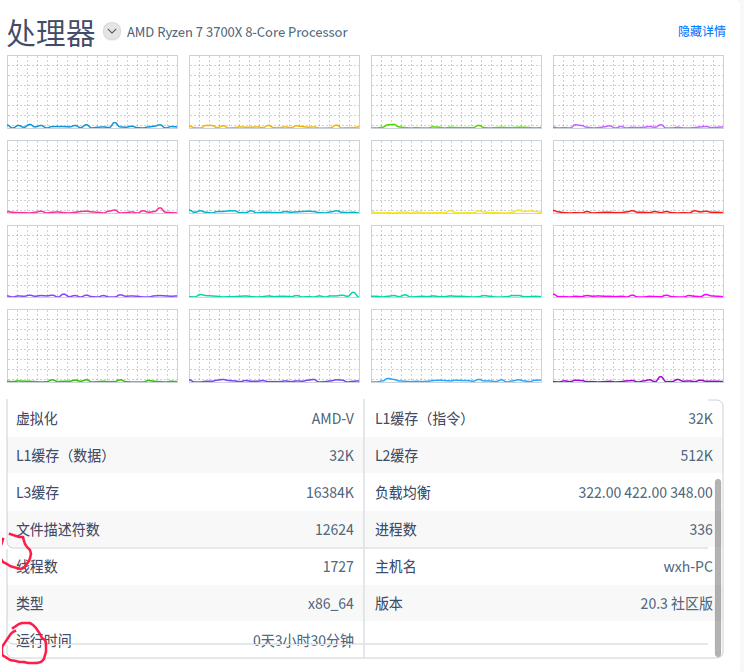
Task: Click the 12624 value
Action: click(335, 530)
